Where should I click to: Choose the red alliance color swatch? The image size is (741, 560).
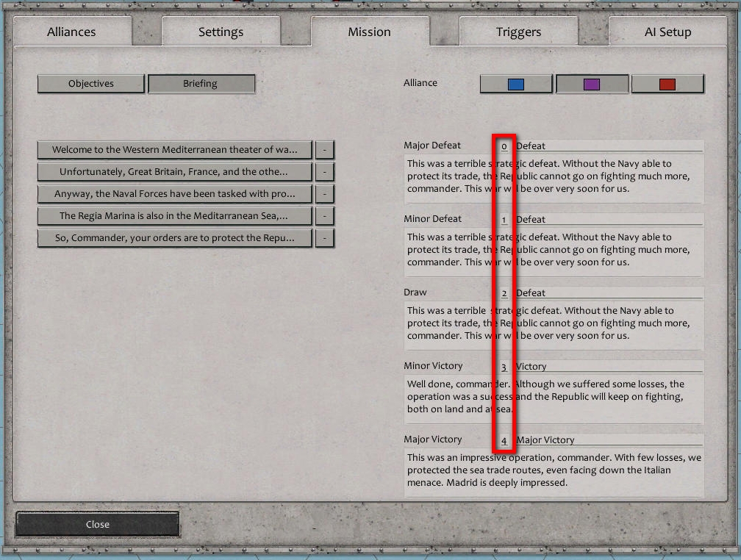(x=667, y=84)
